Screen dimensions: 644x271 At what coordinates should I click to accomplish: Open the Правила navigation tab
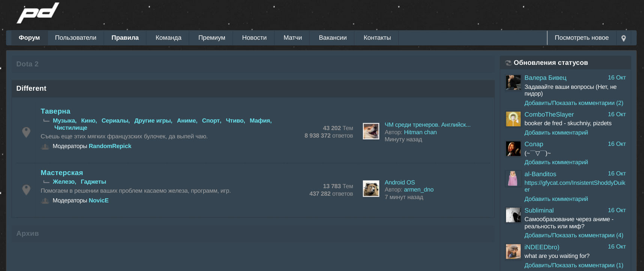(x=125, y=38)
